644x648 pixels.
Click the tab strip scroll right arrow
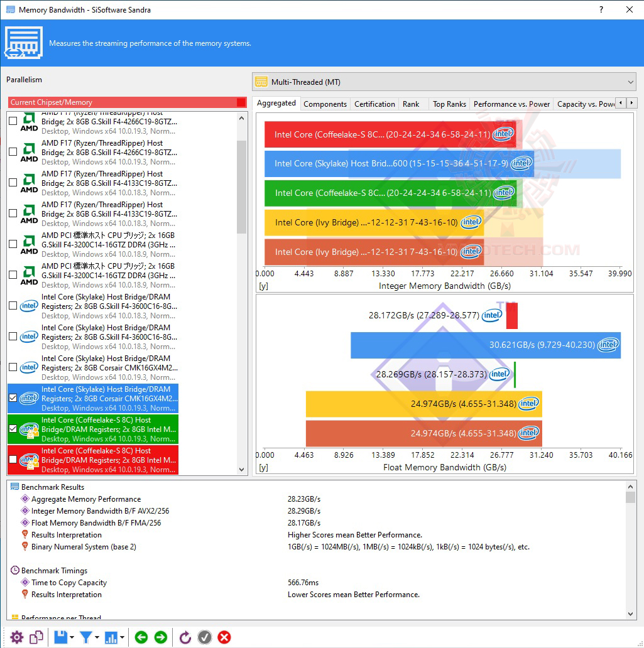point(631,102)
